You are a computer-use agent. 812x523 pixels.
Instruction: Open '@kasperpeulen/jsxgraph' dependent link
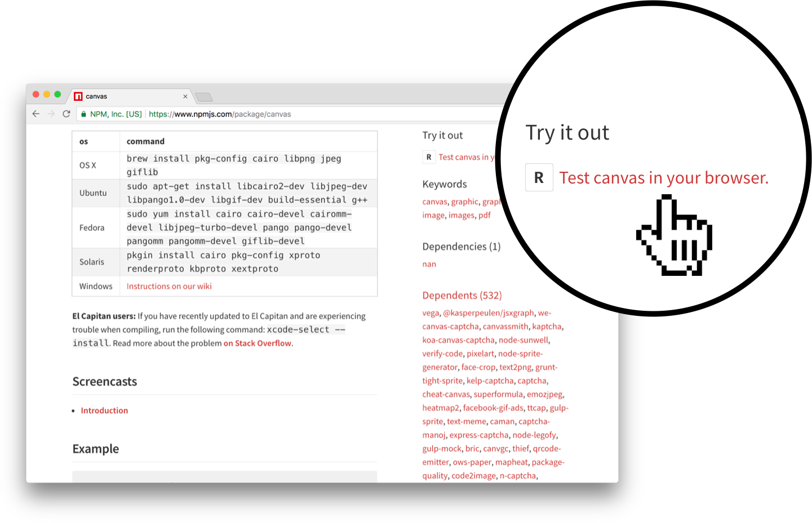[x=489, y=312]
